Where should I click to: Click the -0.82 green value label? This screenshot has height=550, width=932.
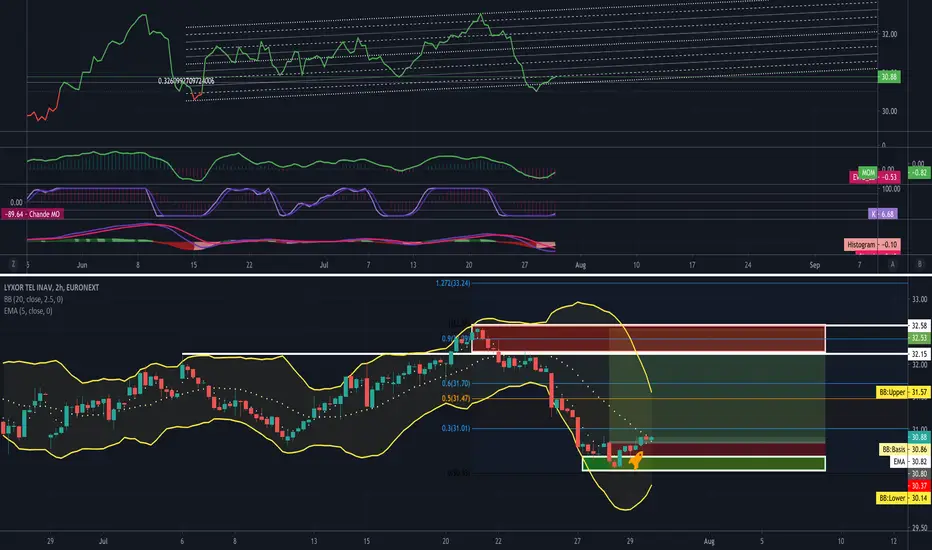tap(920, 172)
